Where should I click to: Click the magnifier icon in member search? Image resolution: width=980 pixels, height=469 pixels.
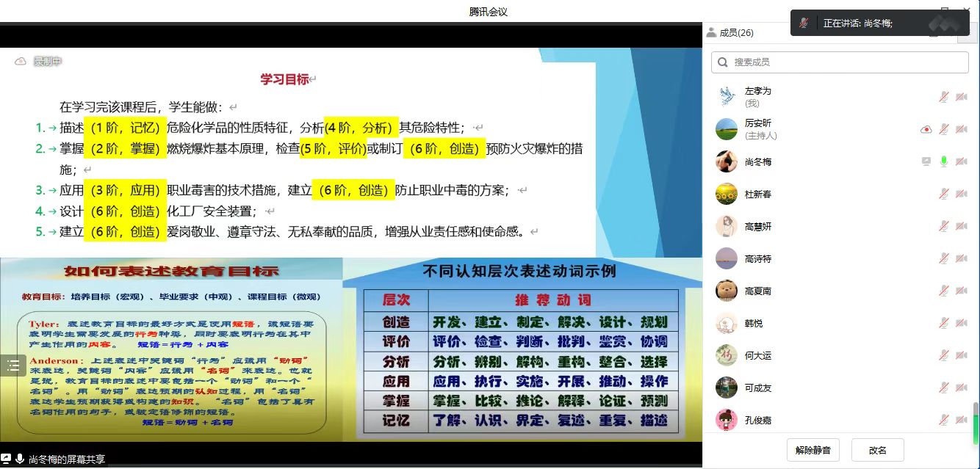(724, 62)
